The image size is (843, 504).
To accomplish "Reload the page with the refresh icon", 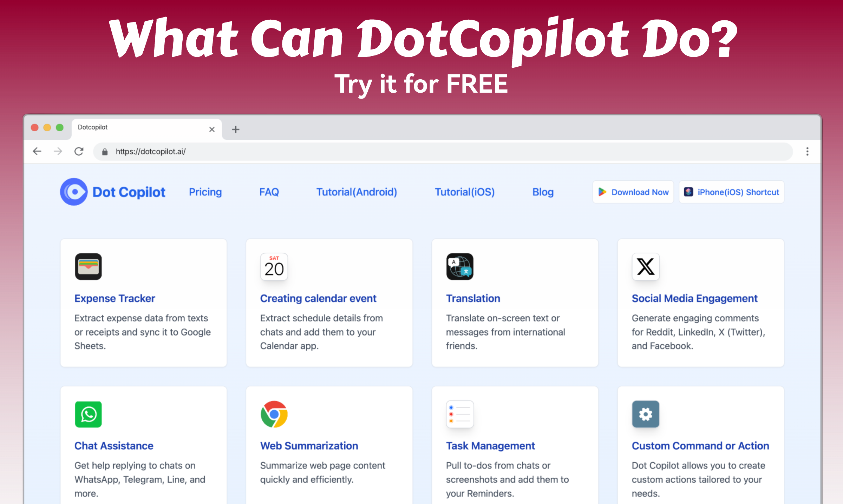I will pos(79,151).
